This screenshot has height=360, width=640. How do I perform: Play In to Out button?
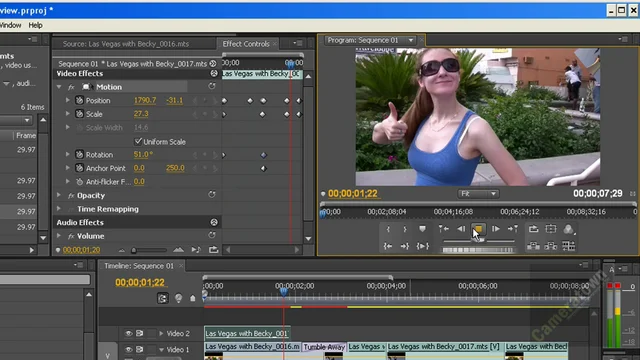422,246
